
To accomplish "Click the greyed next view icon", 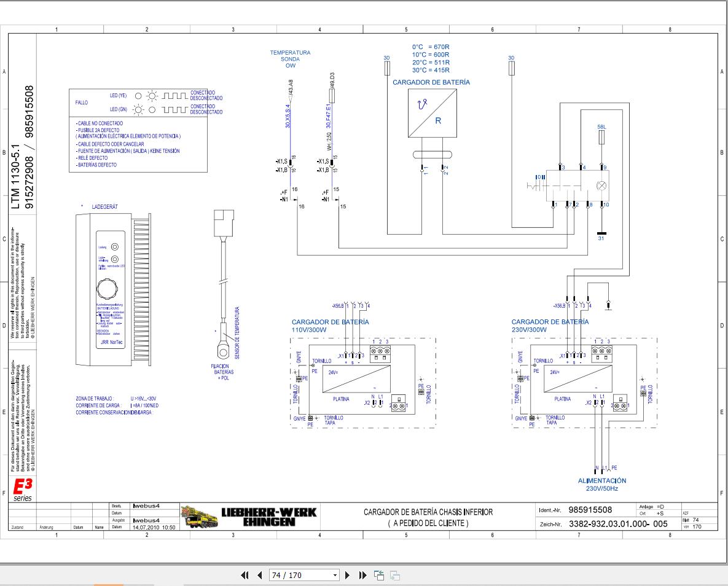I will click(x=395, y=576).
